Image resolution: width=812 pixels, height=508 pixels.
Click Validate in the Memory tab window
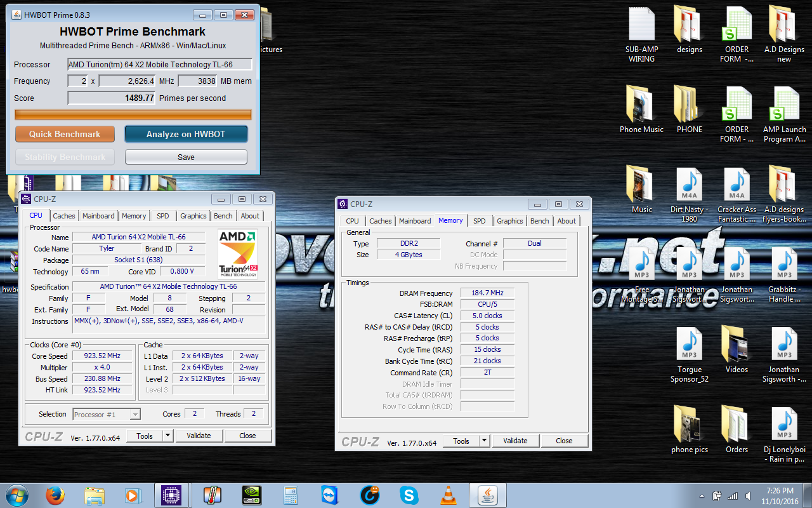pyautogui.click(x=515, y=441)
